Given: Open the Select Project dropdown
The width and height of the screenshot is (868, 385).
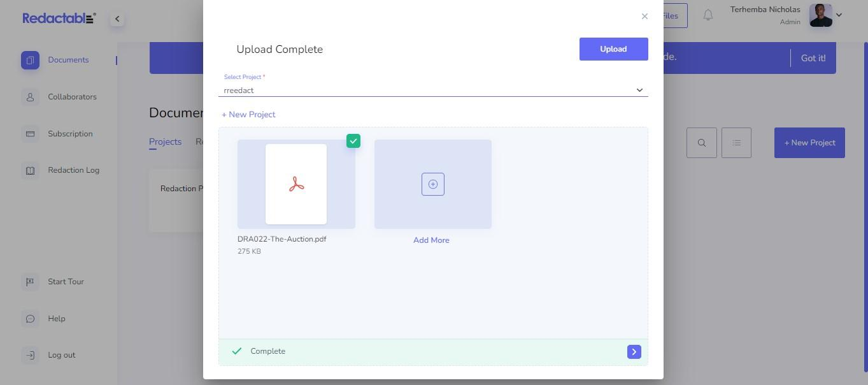Looking at the screenshot, I should click(x=433, y=90).
